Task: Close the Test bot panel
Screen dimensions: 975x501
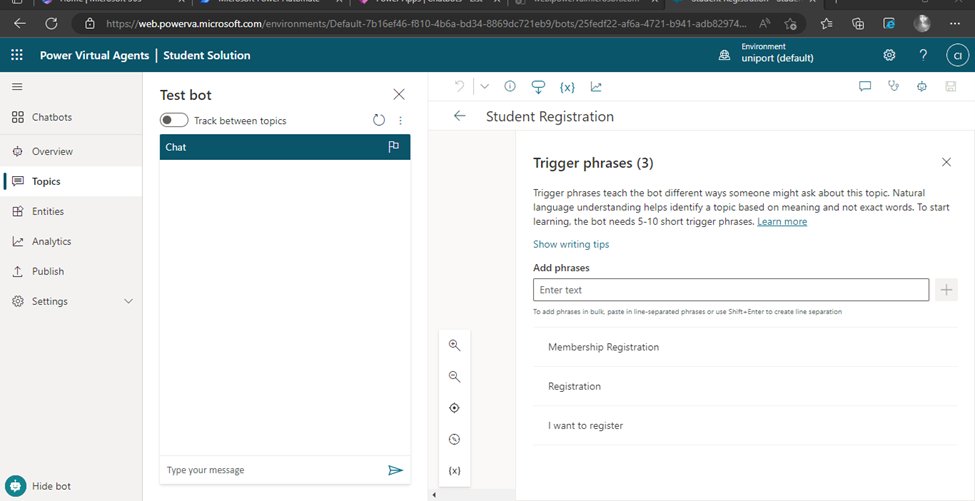Action: click(x=399, y=94)
